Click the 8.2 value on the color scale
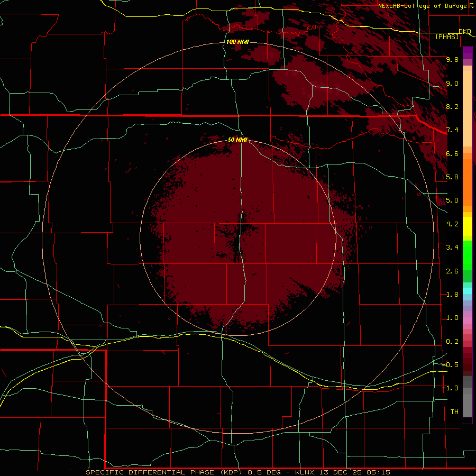This screenshot has height=476, width=476. (452, 106)
